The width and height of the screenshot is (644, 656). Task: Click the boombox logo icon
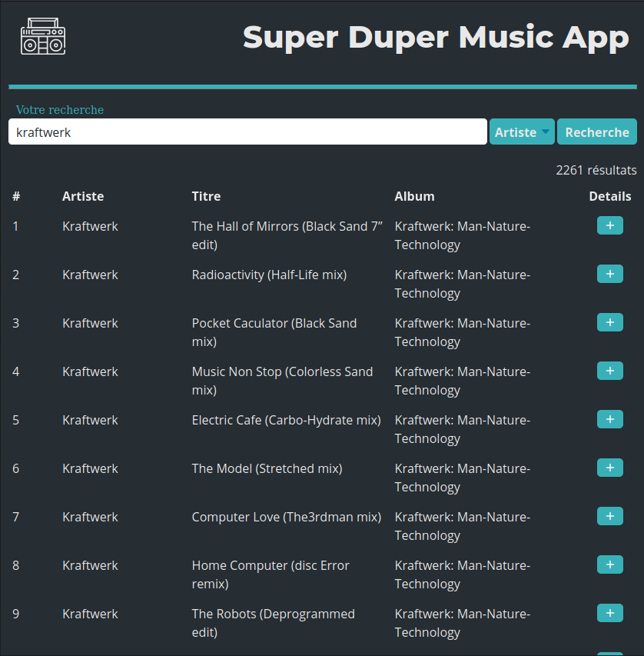coord(43,35)
